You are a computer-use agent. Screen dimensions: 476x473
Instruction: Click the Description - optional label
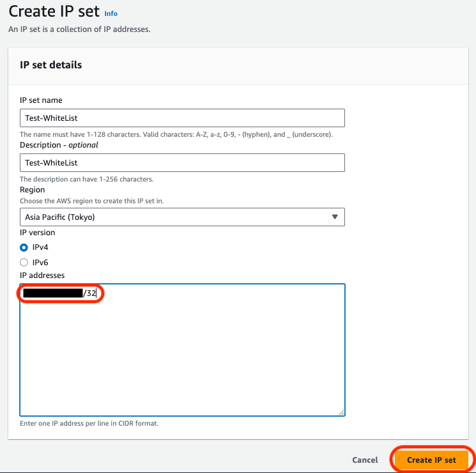[59, 145]
